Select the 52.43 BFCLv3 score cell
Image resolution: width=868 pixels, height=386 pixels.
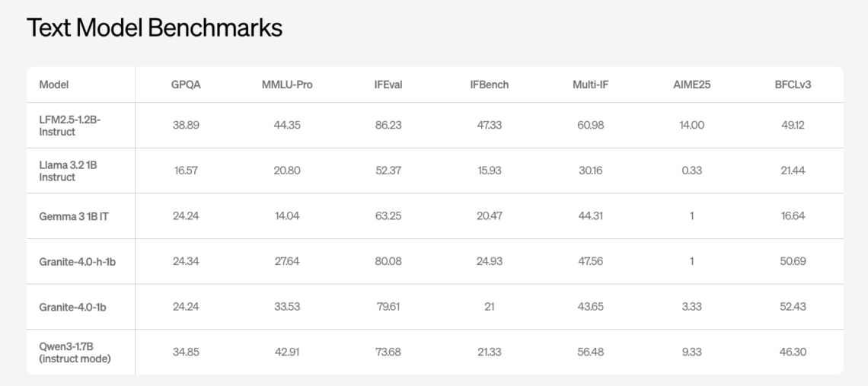(x=792, y=306)
